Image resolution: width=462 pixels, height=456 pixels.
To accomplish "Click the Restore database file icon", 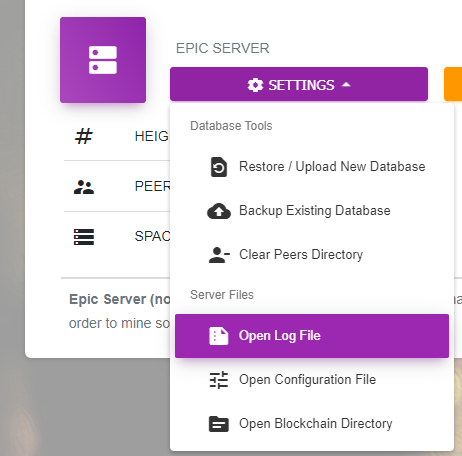I will [219, 167].
